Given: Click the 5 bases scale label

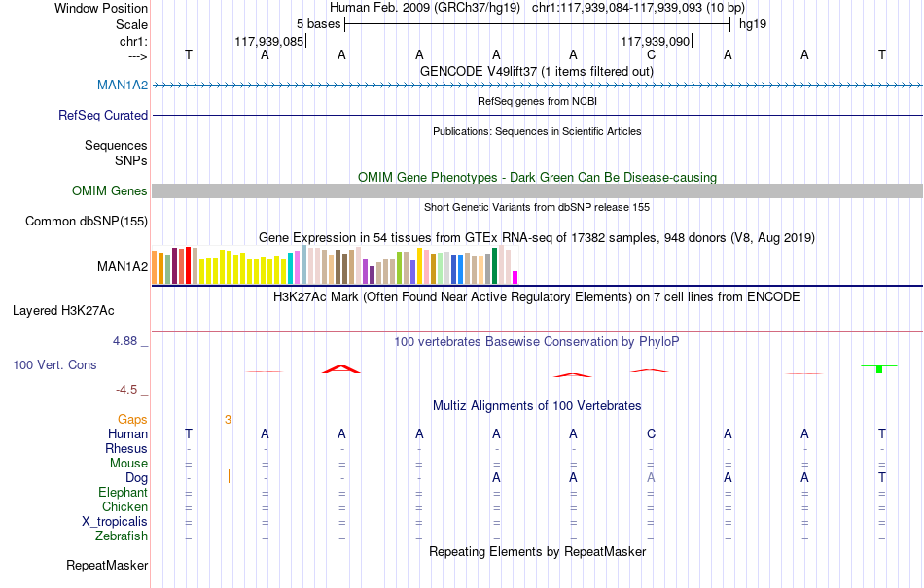Looking at the screenshot, I should pos(319,24).
